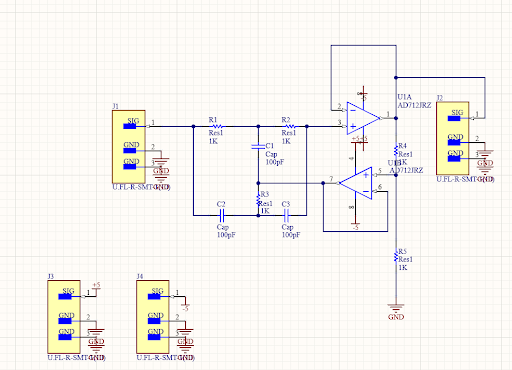Image resolution: width=512 pixels, height=370 pixels.
Task: Click the +5 power port at J3
Action: click(96, 288)
